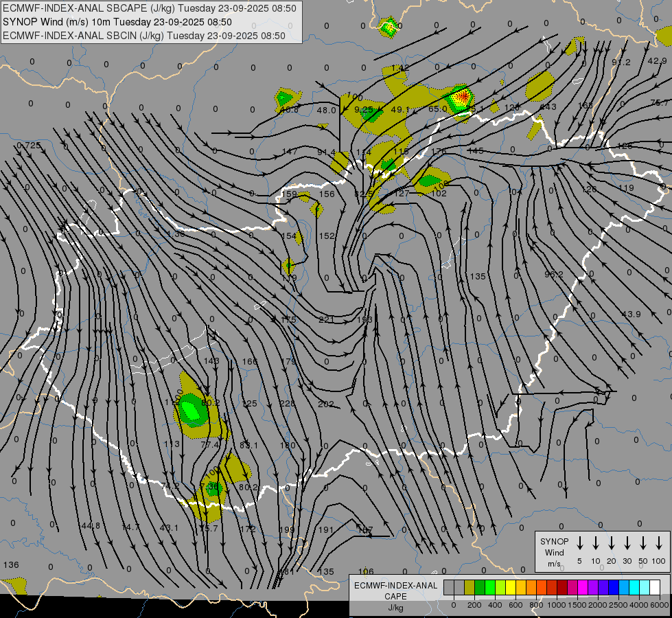Click the SBCAPE header line
The height and width of the screenshot is (618, 672).
point(150,8)
